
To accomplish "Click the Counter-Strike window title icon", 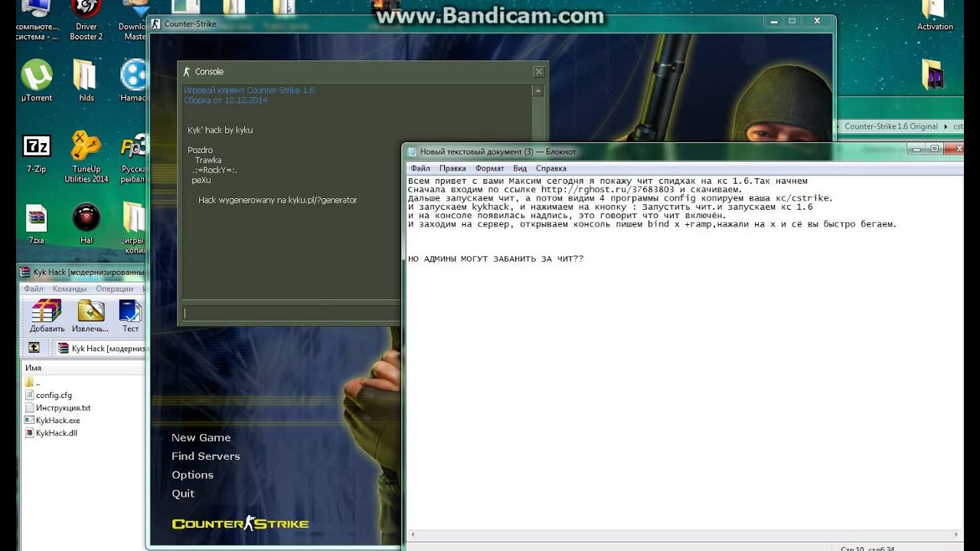I will click(156, 24).
